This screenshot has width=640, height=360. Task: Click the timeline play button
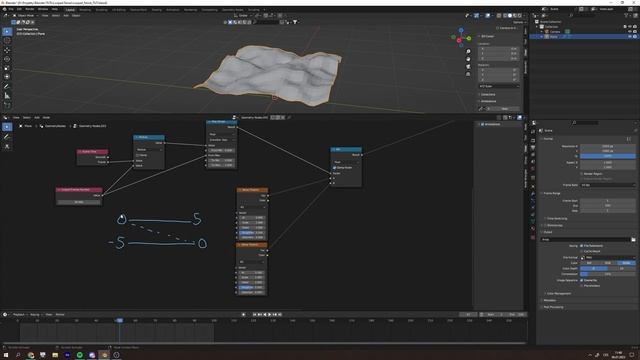point(269,315)
